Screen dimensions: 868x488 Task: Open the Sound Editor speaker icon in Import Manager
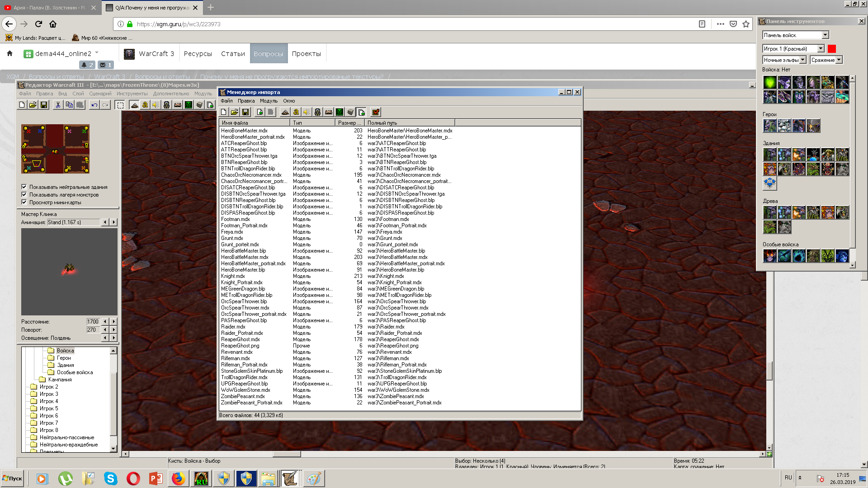click(x=307, y=112)
